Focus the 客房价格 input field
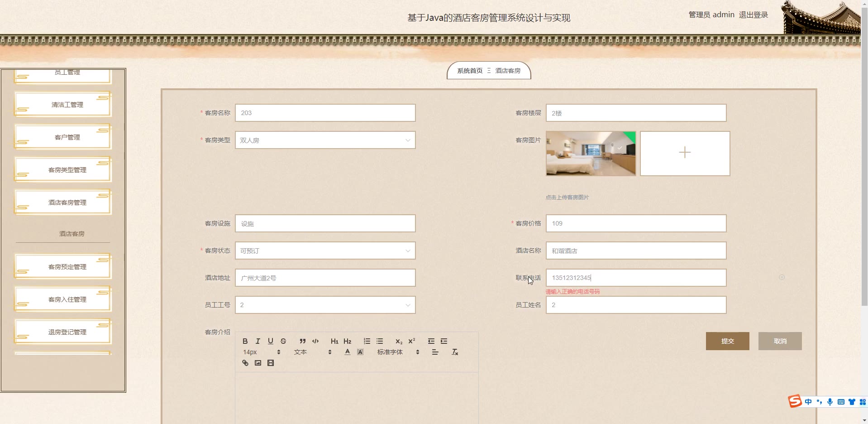Screen dimensions: 868x424 click(636, 223)
